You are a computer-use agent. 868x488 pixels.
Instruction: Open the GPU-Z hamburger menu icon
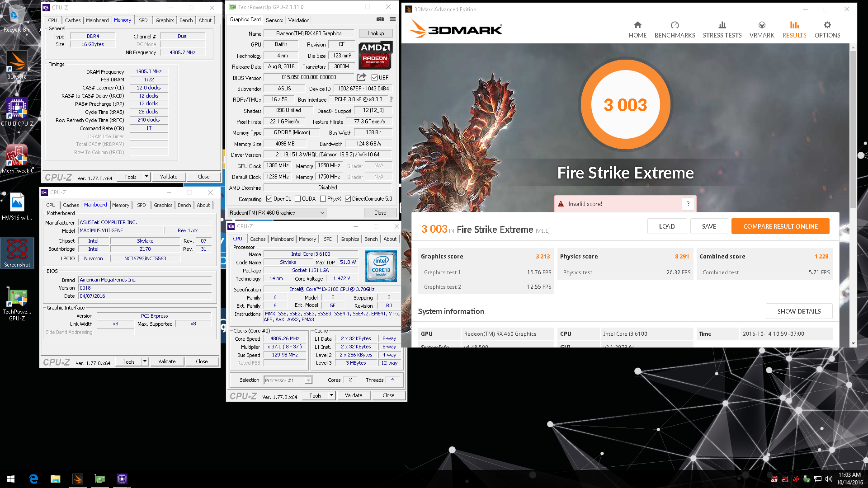coord(392,19)
